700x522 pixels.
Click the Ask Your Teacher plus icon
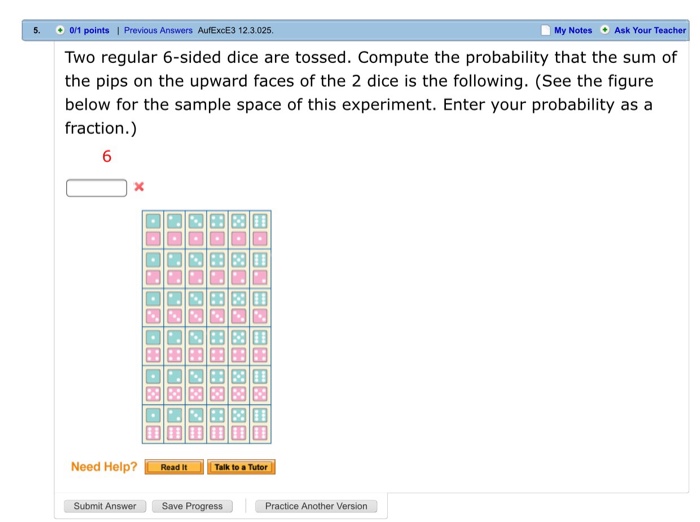[605, 30]
